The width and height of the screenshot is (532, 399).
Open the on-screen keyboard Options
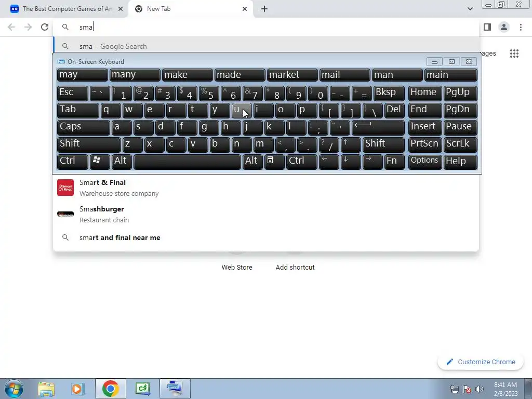(425, 162)
